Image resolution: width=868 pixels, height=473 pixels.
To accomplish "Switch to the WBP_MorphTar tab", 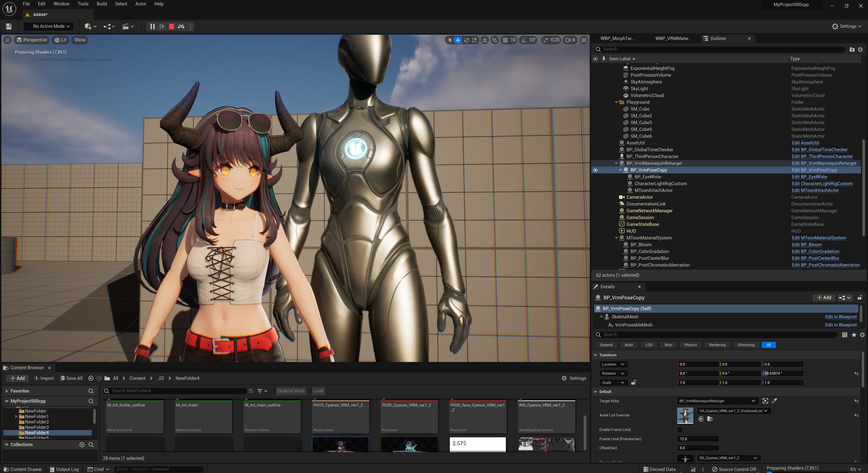I will pyautogui.click(x=618, y=38).
